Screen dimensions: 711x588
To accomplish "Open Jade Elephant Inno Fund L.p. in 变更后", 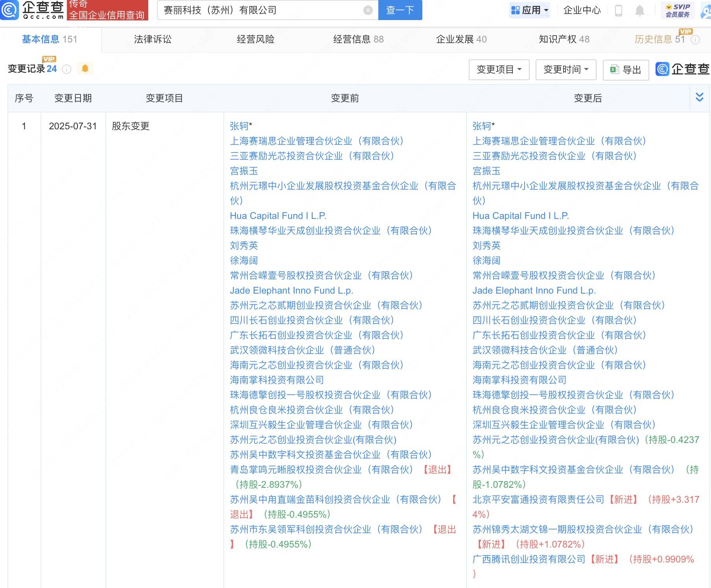I will pos(534,290).
